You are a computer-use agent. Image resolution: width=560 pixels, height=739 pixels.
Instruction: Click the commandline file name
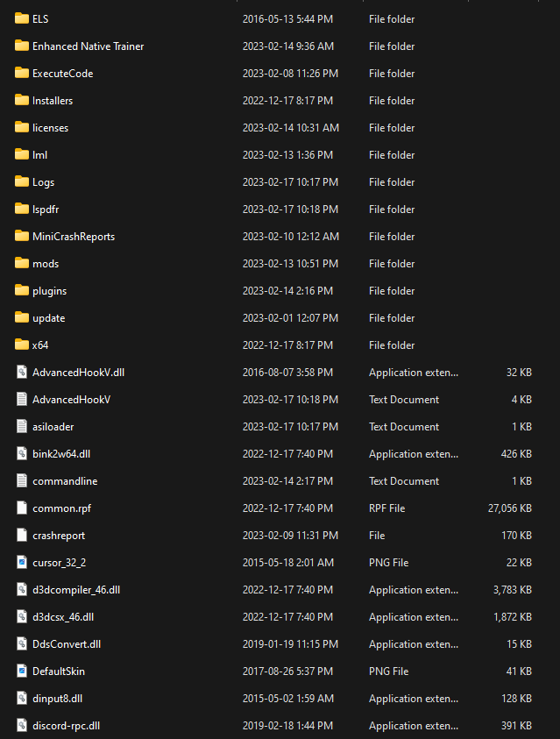click(65, 481)
